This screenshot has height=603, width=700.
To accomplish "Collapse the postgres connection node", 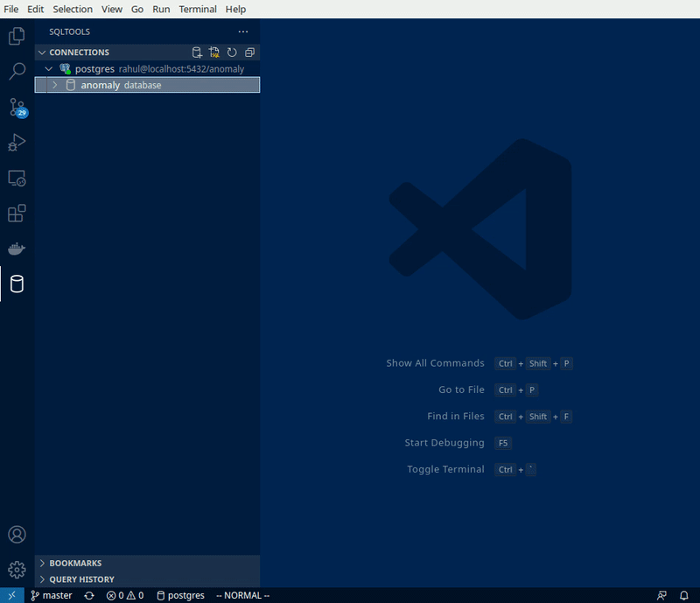I will pos(49,68).
